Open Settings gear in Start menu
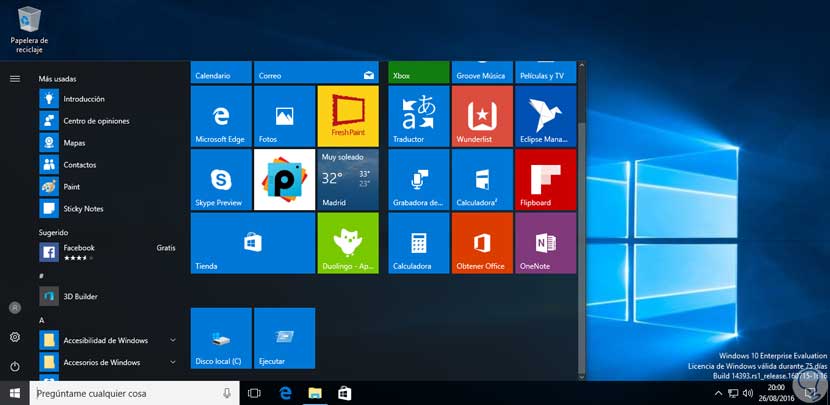The width and height of the screenshot is (830, 405). 15,337
